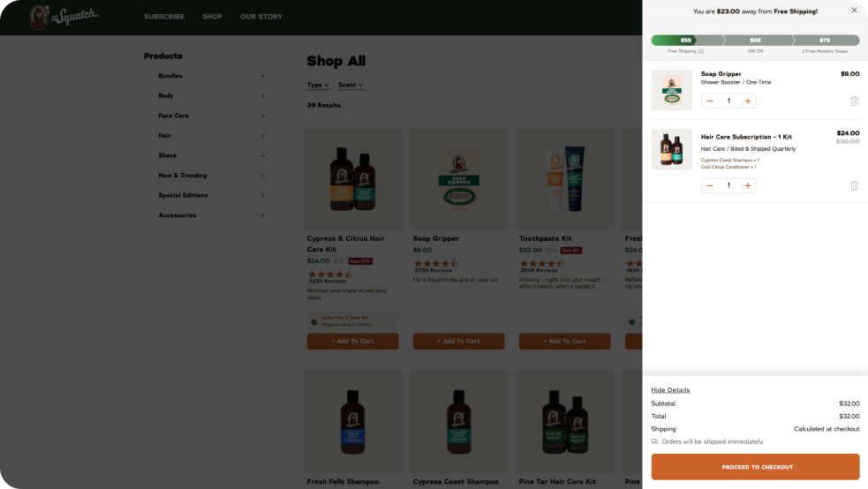The image size is (868, 489).
Task: Close the cart drawer
Action: coord(854,11)
